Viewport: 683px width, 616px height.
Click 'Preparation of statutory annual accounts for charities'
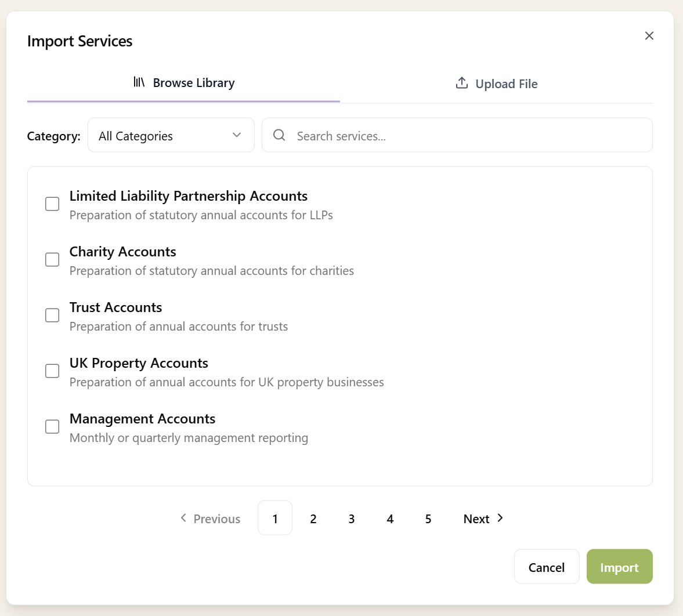(x=212, y=271)
